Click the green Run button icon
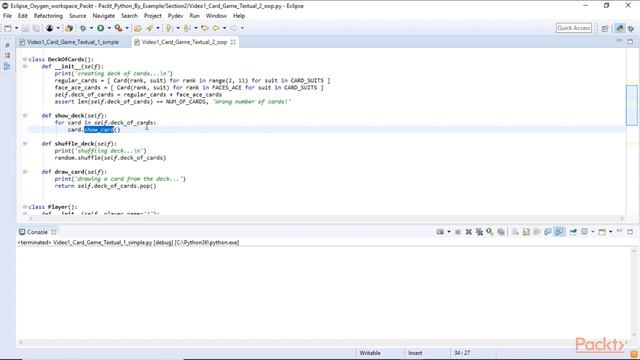Viewport: 640px width, 360px height. 100,28
